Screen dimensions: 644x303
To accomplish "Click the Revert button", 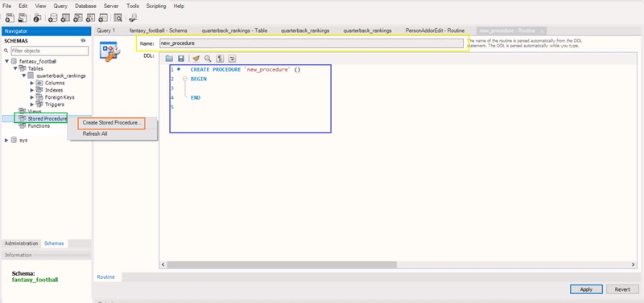I will (622, 289).
